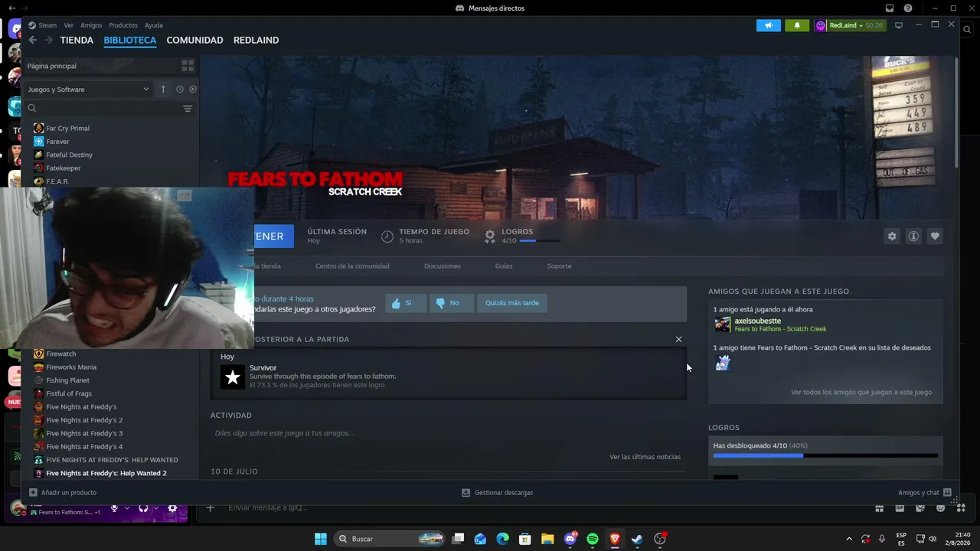Open Steam notifications bell
The height and width of the screenshot is (551, 980).
797,25
